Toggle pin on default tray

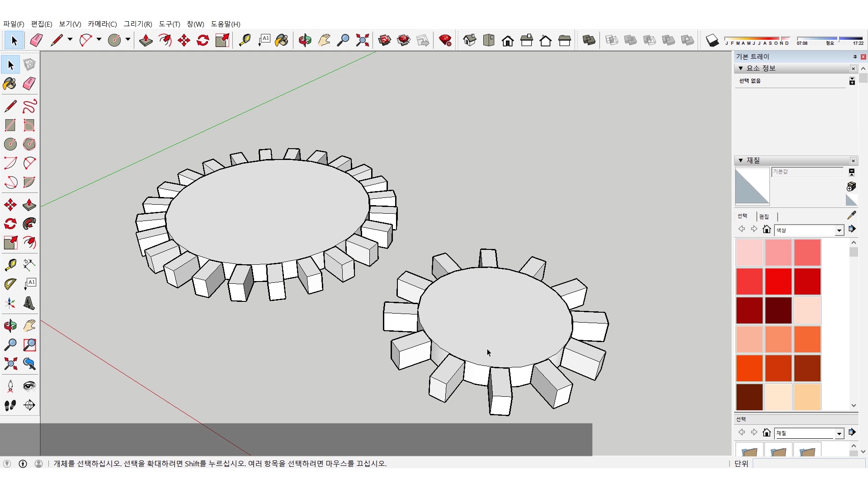[854, 56]
